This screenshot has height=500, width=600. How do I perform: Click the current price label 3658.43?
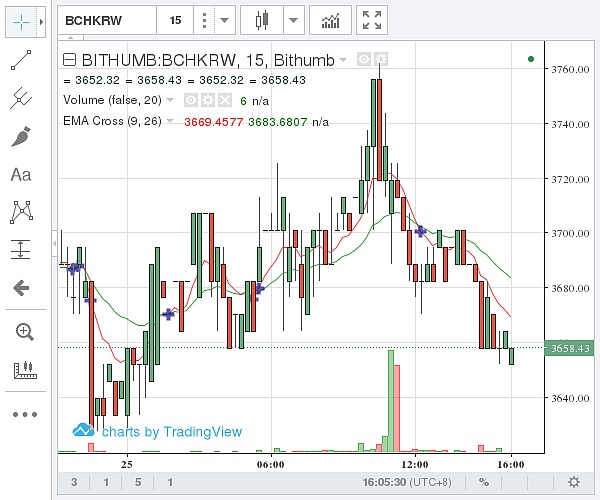pos(569,348)
